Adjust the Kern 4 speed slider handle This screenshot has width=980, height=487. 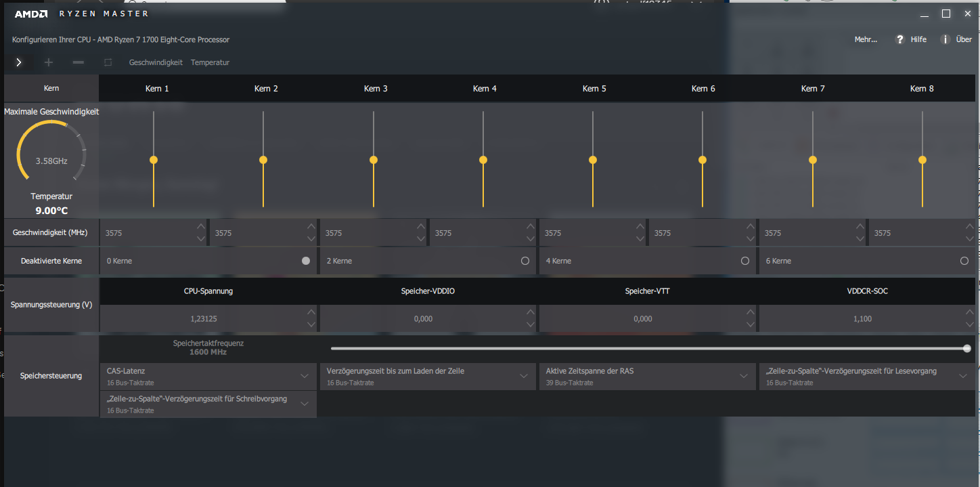(x=483, y=160)
